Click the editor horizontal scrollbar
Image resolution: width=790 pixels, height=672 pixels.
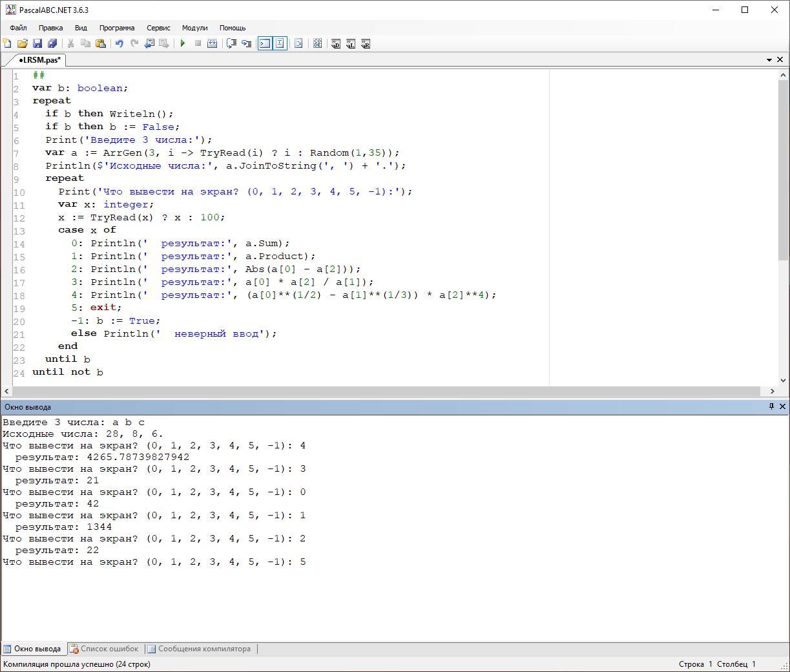[x=386, y=391]
